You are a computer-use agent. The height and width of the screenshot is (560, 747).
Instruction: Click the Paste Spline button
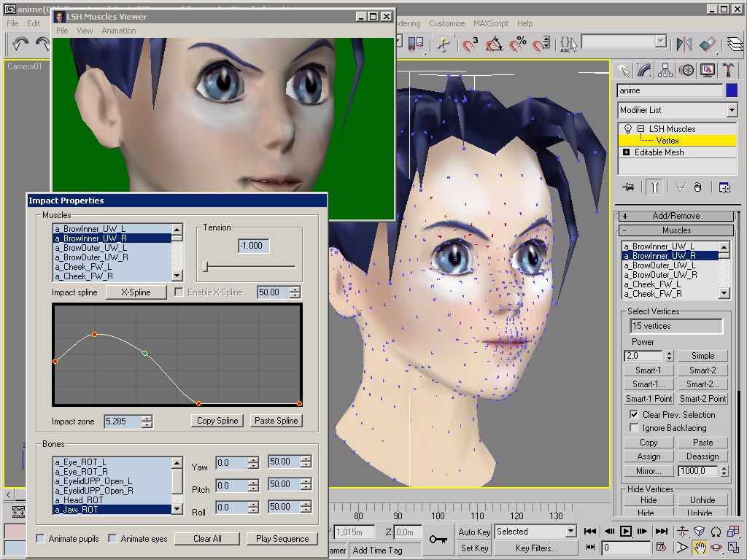(276, 421)
